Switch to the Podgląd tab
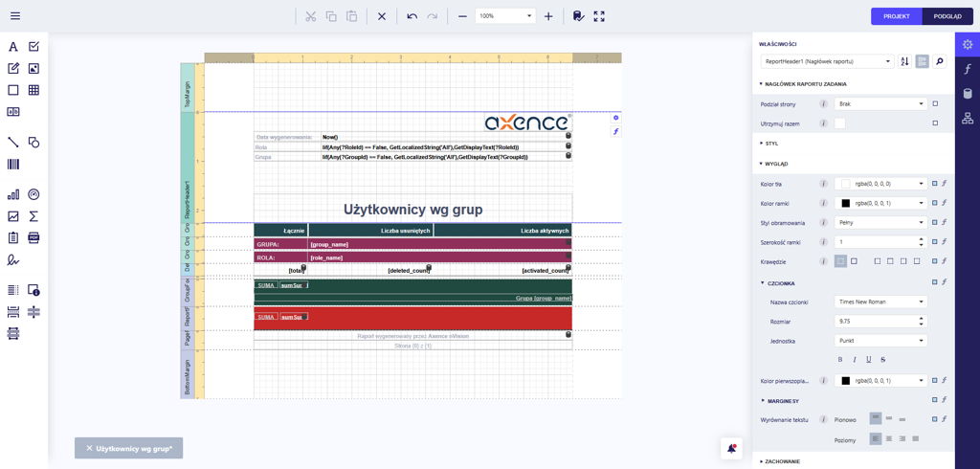The height and width of the screenshot is (469, 980). pos(947,16)
